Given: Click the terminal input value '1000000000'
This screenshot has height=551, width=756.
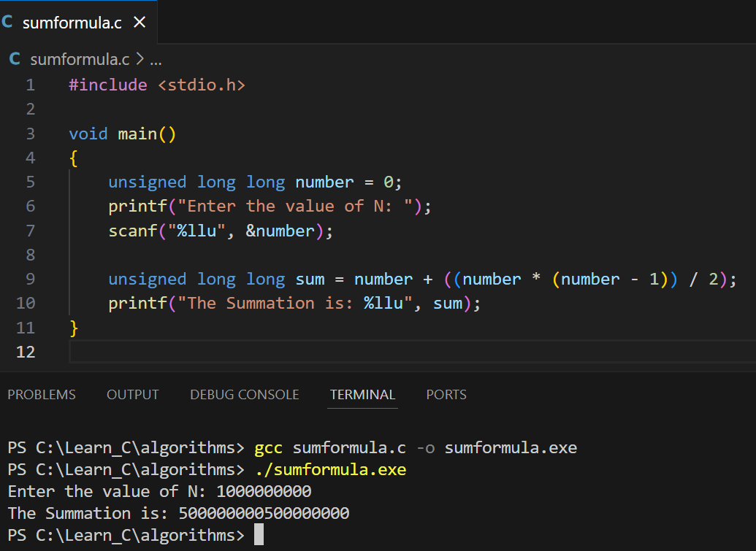Looking at the screenshot, I should click(x=264, y=491).
